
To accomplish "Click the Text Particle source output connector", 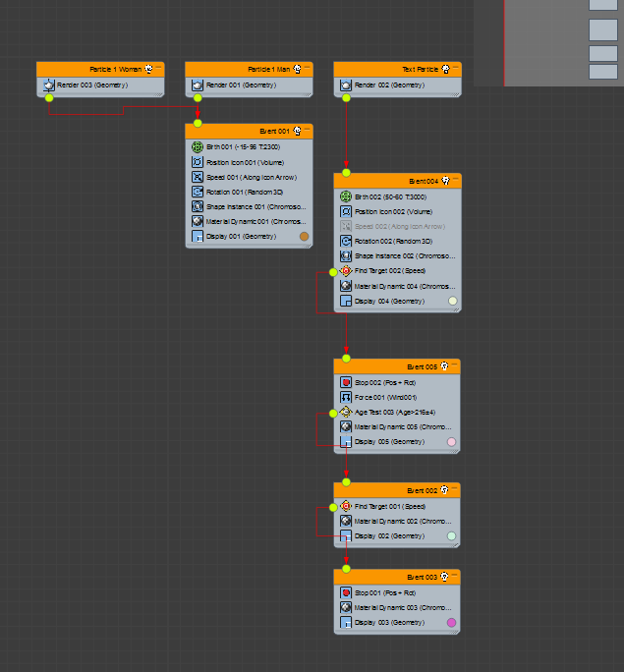I will [x=346, y=97].
